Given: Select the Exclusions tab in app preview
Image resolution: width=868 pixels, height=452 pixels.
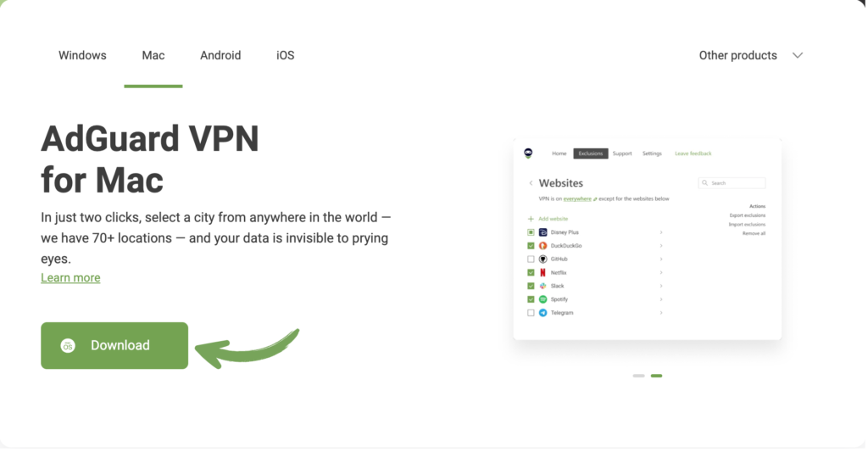Looking at the screenshot, I should (591, 153).
